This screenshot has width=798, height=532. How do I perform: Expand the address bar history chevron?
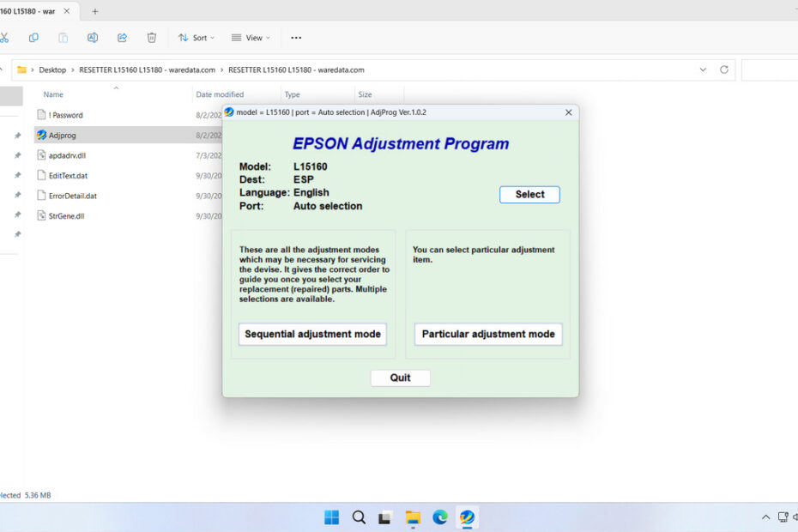[703, 70]
